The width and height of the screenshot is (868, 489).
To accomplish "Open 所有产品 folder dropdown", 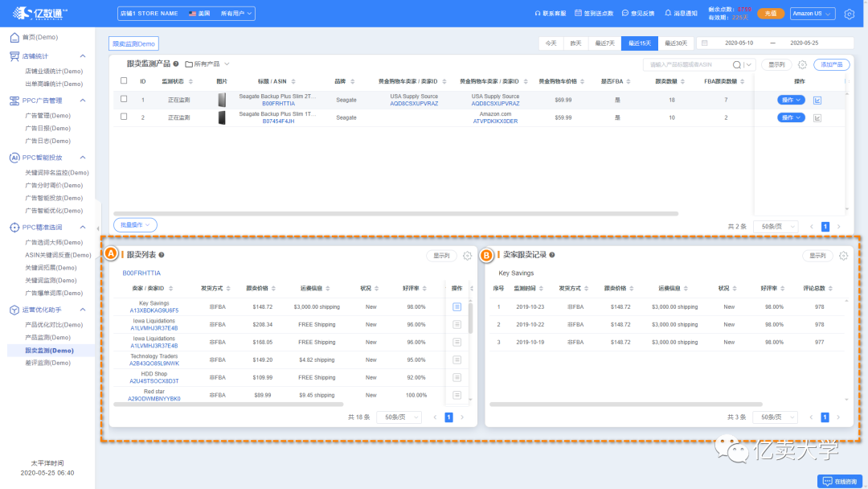I will coord(207,64).
